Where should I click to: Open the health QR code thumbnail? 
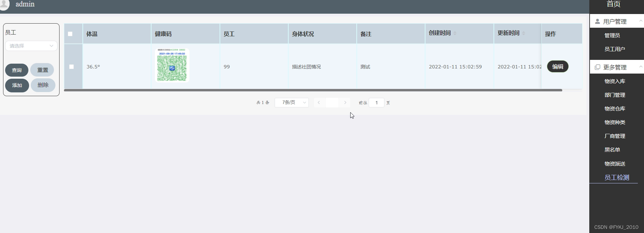coord(172,65)
